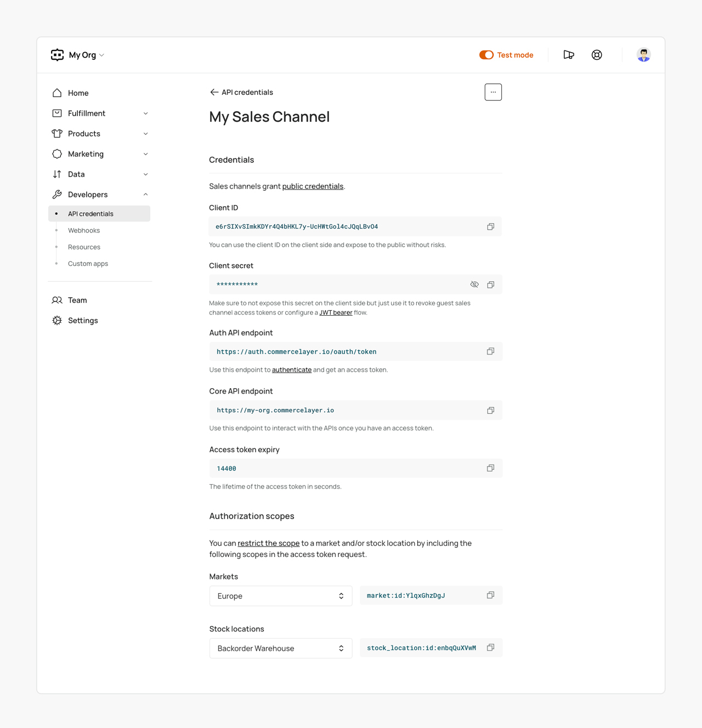Viewport: 702px width, 728px height.
Task: Copy the client secret
Action: coord(490,285)
